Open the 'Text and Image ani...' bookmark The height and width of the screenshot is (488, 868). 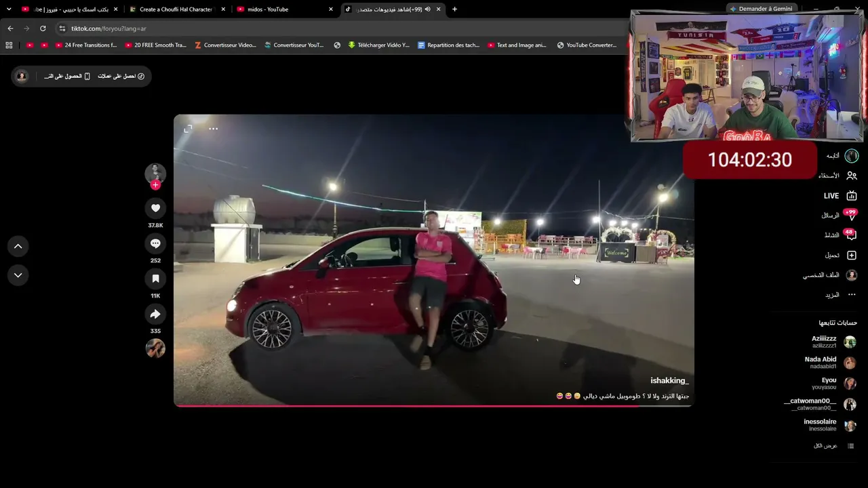tap(517, 45)
